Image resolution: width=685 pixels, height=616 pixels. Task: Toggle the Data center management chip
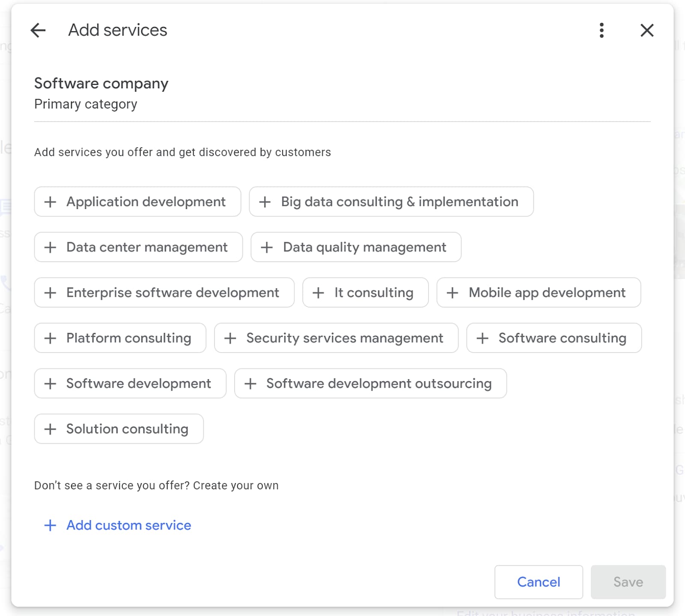click(138, 247)
